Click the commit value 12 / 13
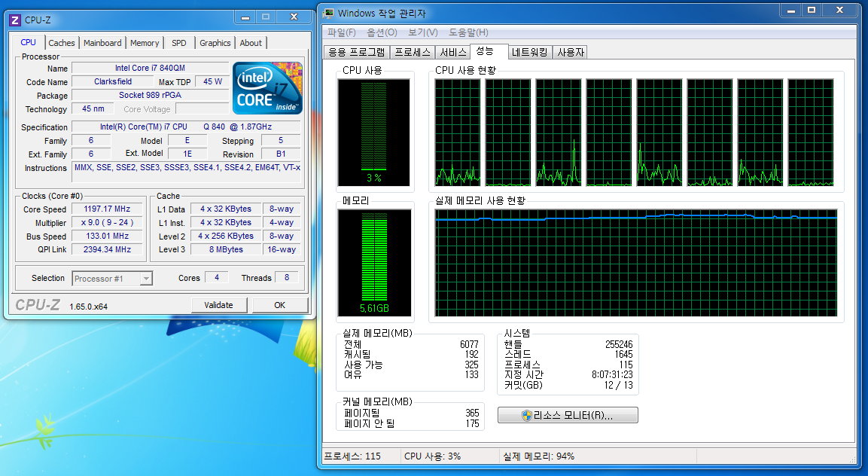This screenshot has height=476, width=868. (x=618, y=385)
